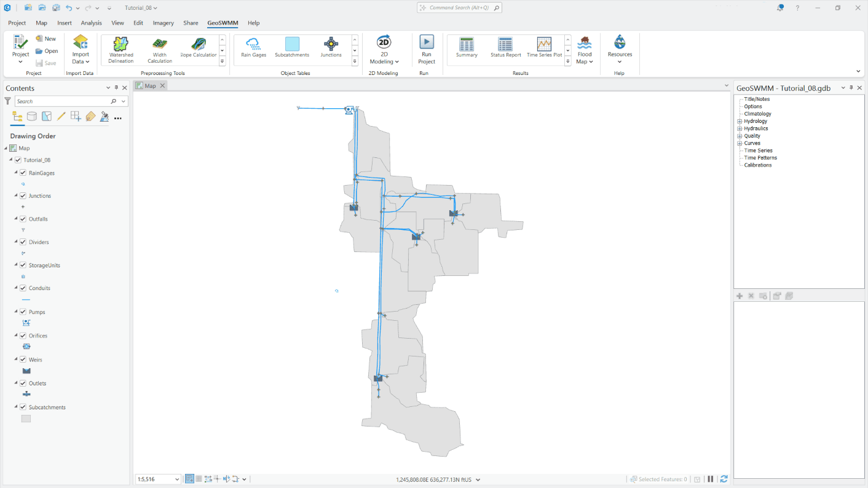868x488 pixels.
Task: Expand the Hydrology tree node
Action: (x=738, y=120)
